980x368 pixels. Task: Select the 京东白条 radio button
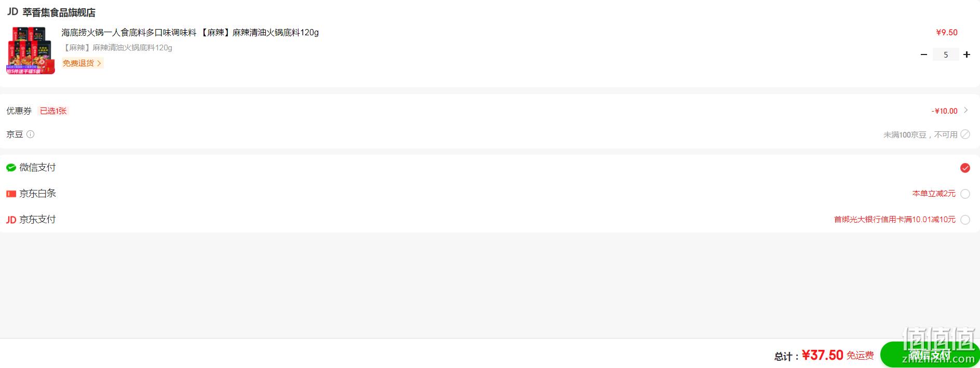[x=965, y=194]
